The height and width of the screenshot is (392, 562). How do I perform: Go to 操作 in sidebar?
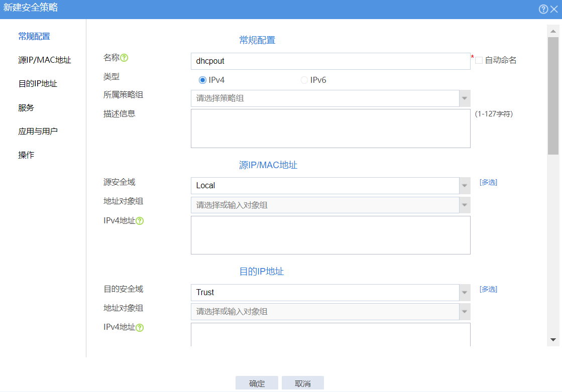(x=26, y=155)
